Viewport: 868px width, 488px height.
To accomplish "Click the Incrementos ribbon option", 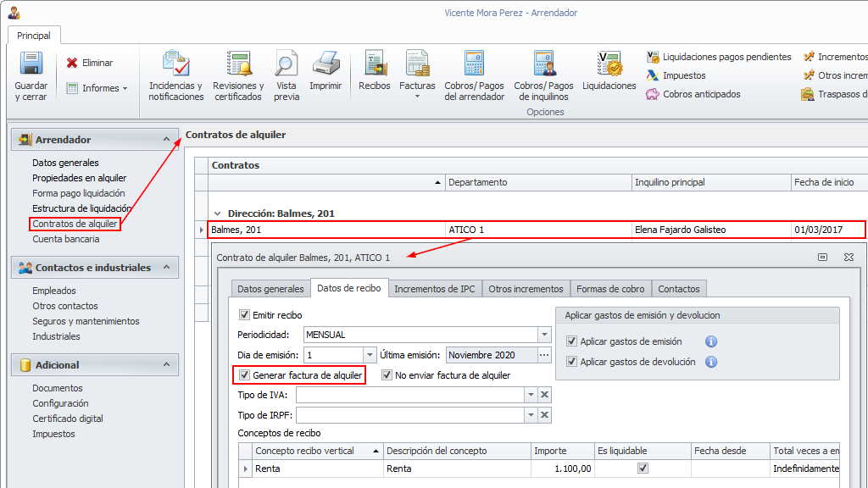I will 835,57.
